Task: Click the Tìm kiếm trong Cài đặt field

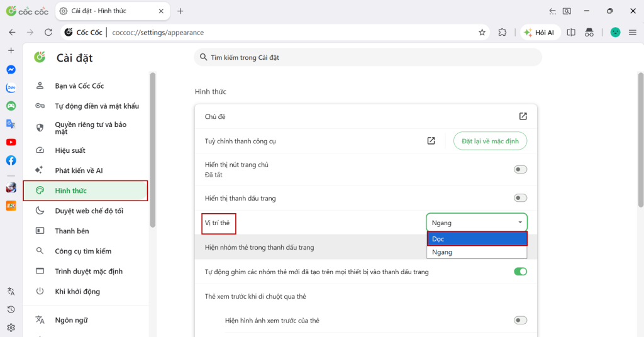Action: (x=367, y=57)
